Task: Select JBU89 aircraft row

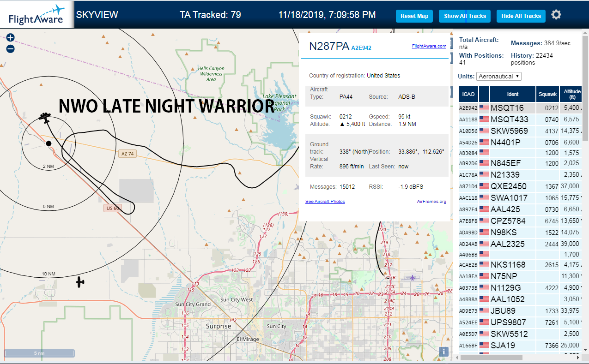Action: pyautogui.click(x=520, y=311)
